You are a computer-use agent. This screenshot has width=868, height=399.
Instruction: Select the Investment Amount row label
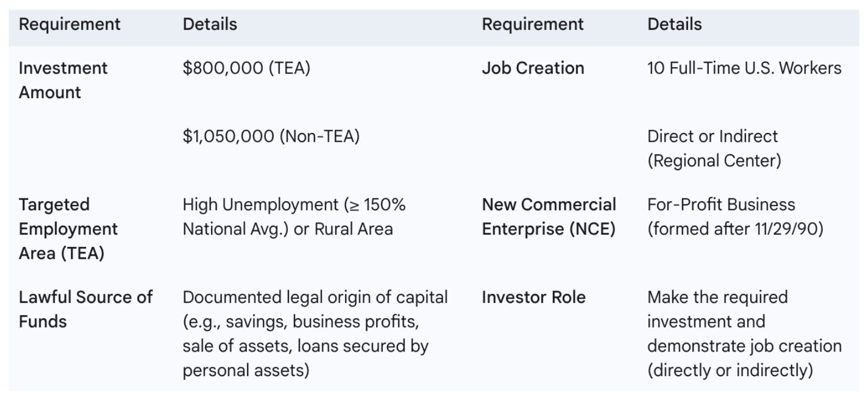(63, 80)
